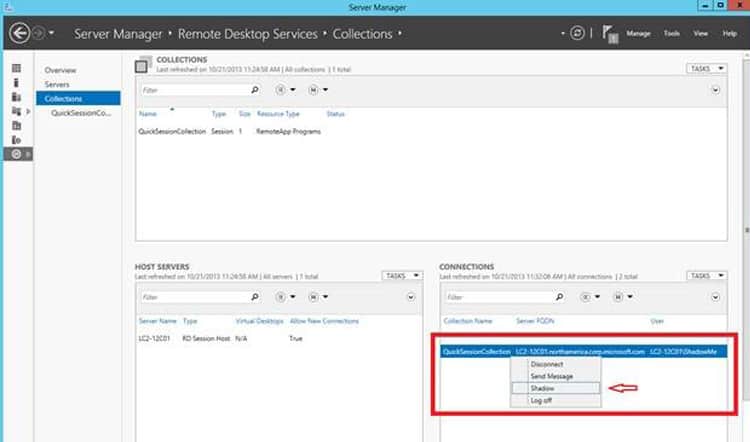This screenshot has height=442, width=750.
Task: Expand the breadcrumb arrow after Collections
Action: pyautogui.click(x=399, y=33)
